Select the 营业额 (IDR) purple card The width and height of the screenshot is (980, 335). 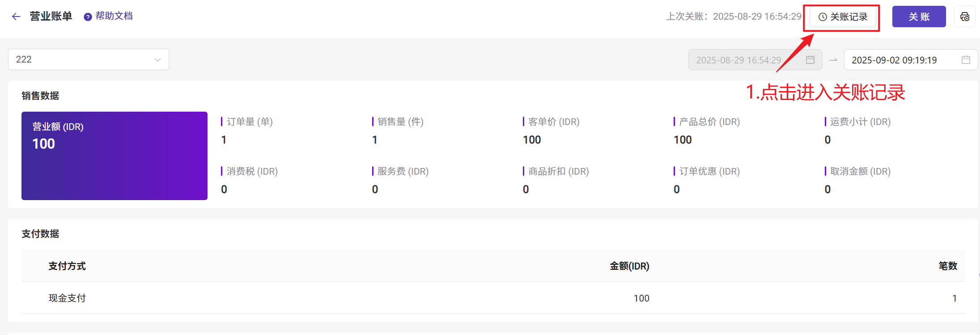coord(115,156)
